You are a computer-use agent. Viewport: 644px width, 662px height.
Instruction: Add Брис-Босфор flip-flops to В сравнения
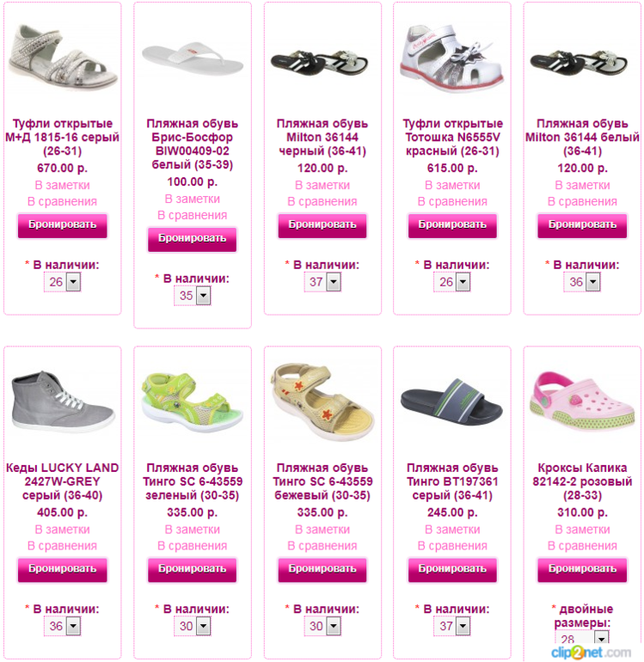(x=193, y=215)
